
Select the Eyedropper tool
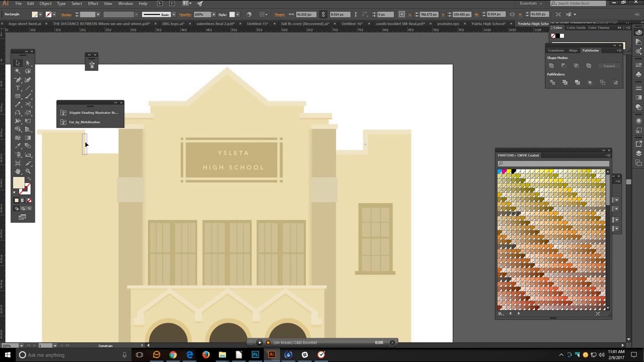click(18, 146)
